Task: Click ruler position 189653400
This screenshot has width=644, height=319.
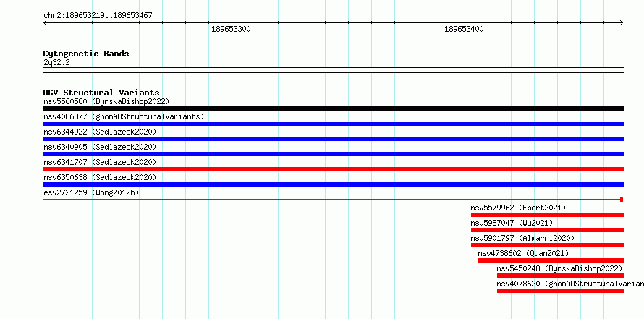Action: tap(464, 29)
